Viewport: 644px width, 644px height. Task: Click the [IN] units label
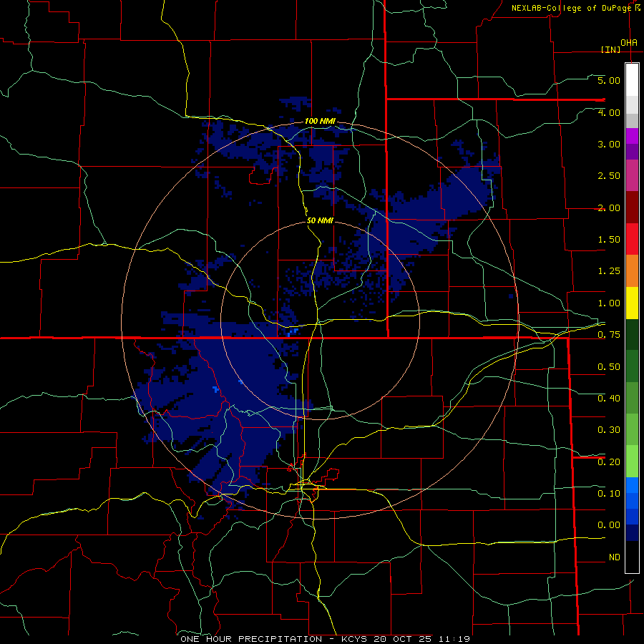pyautogui.click(x=611, y=50)
